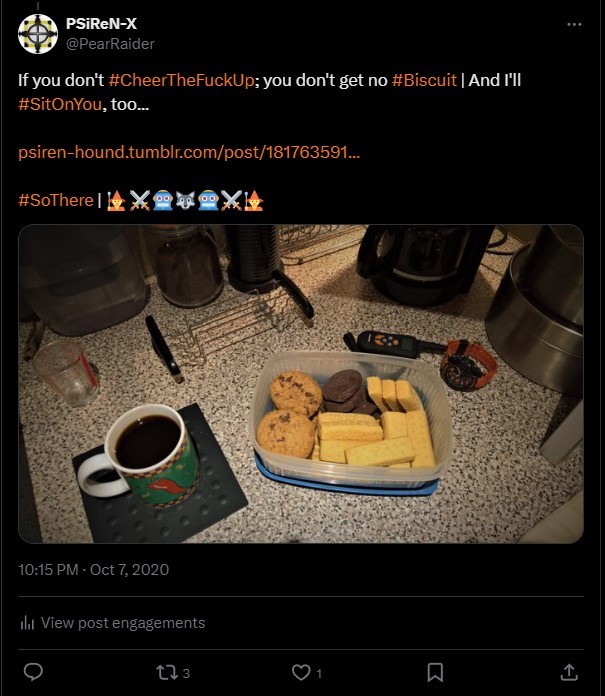Click the repost arrows icon

166,672
